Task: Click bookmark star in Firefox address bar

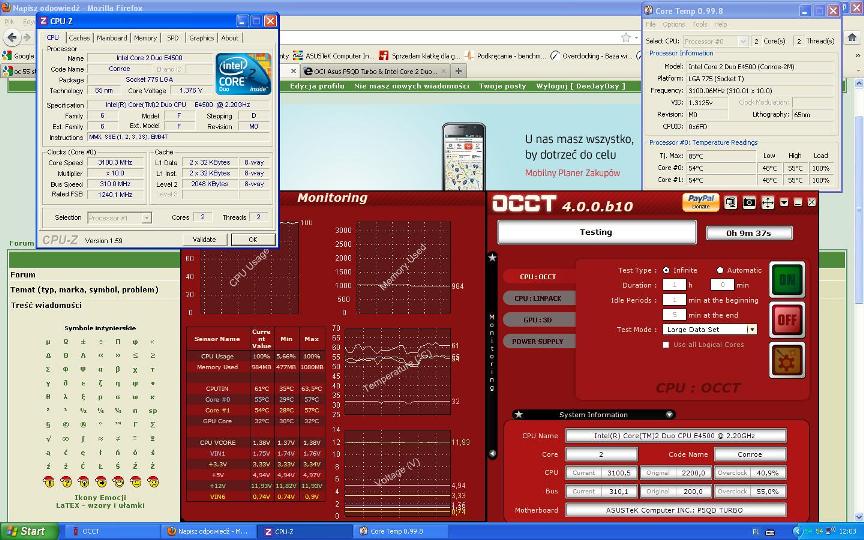Action: [625, 37]
